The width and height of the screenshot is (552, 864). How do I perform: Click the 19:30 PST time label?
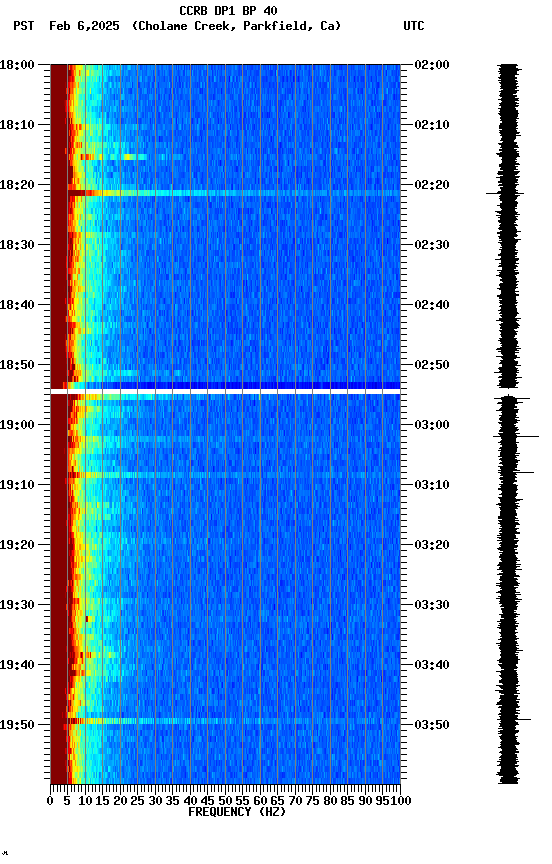point(17,605)
